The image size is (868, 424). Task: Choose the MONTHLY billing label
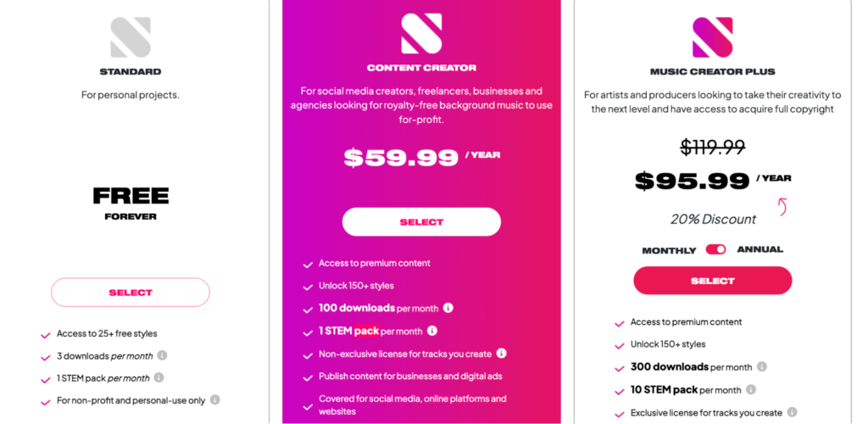pos(669,251)
